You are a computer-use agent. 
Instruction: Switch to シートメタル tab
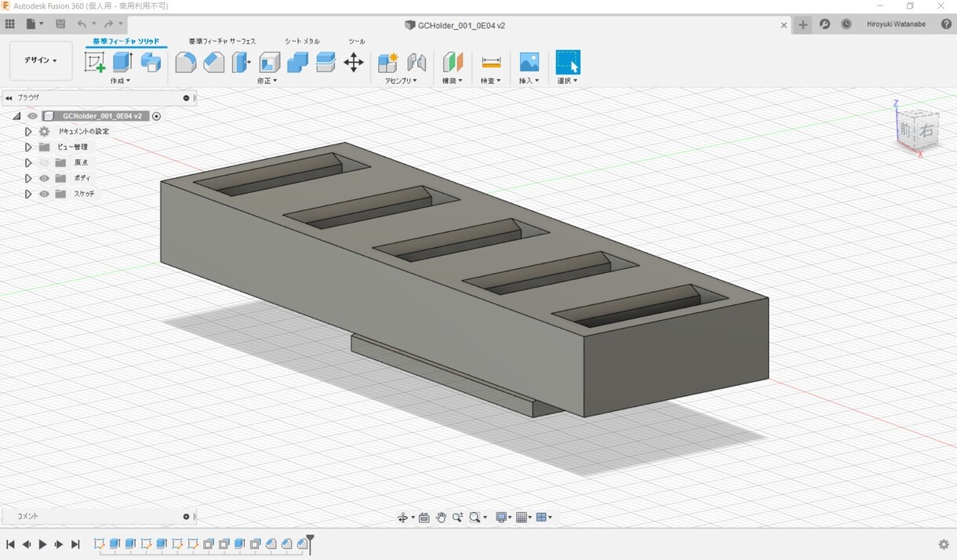tap(302, 42)
